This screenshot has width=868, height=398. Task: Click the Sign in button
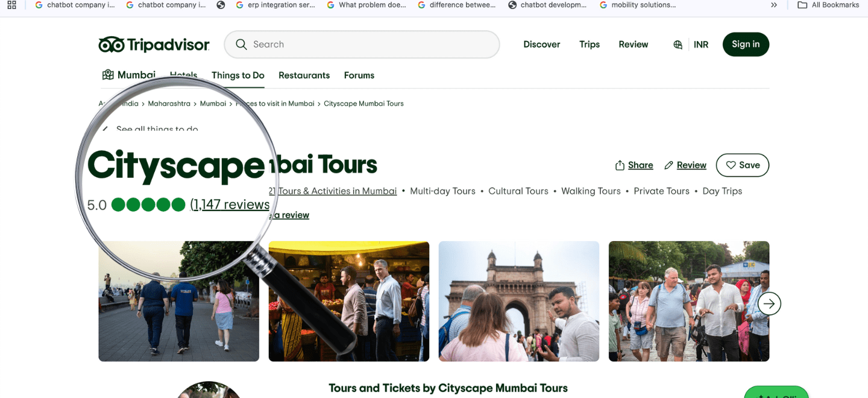[x=745, y=45]
